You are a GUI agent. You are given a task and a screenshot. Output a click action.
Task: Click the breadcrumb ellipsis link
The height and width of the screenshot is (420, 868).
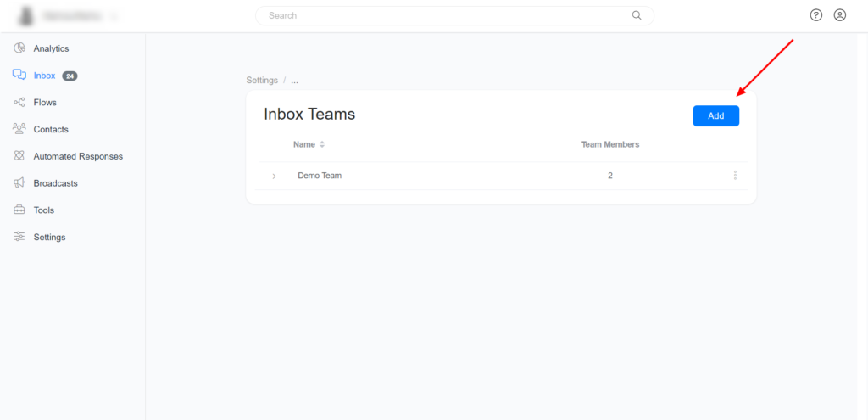click(x=294, y=81)
